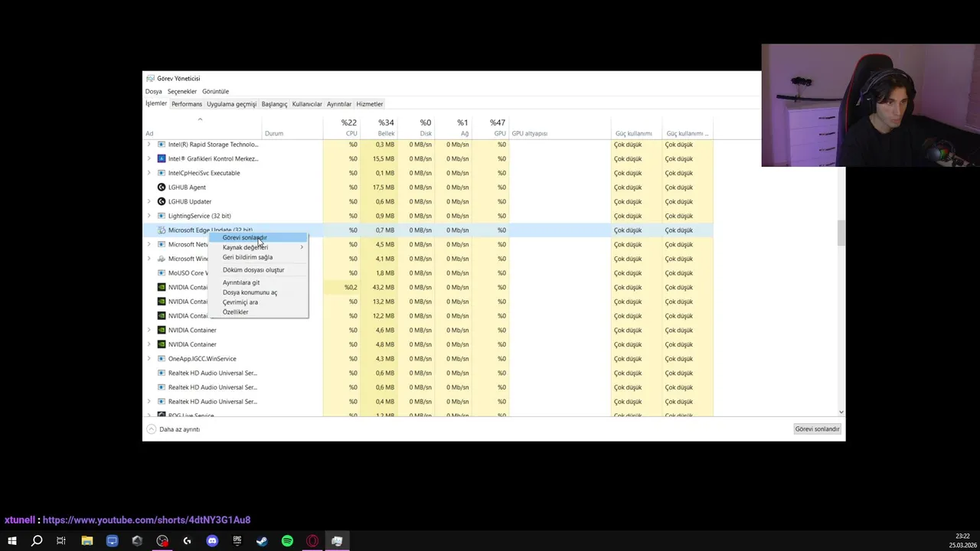Expand the LGHUB Updater row
980x551 pixels.
(x=149, y=201)
